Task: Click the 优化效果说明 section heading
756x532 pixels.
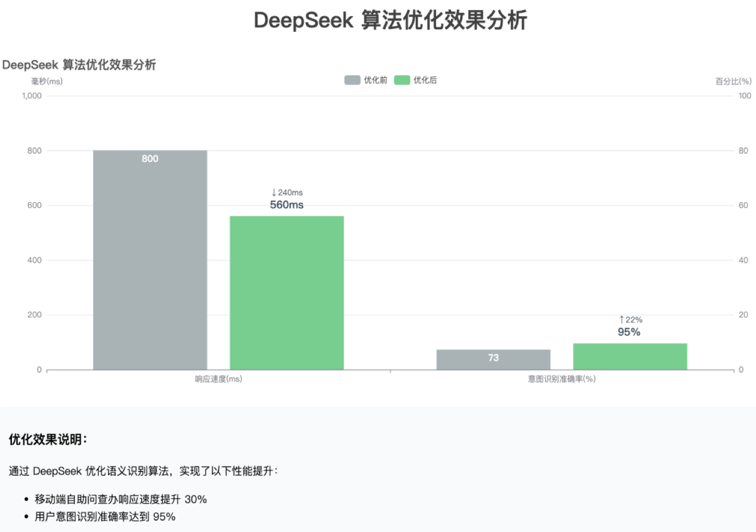Action: pyautogui.click(x=48, y=440)
